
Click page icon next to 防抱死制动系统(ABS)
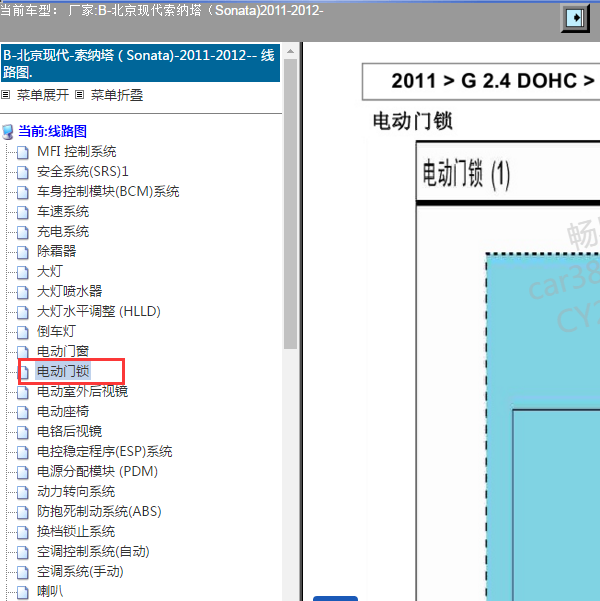click(x=23, y=512)
